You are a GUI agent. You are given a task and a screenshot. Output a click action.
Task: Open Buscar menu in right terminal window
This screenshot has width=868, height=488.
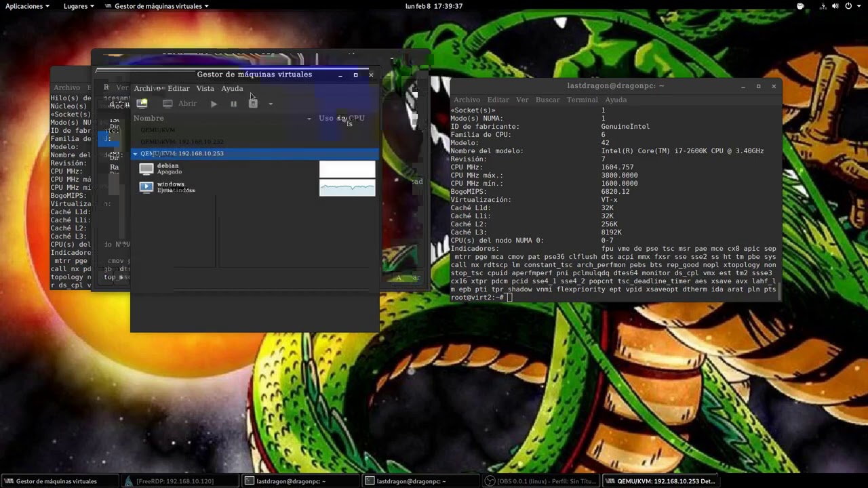tap(547, 100)
